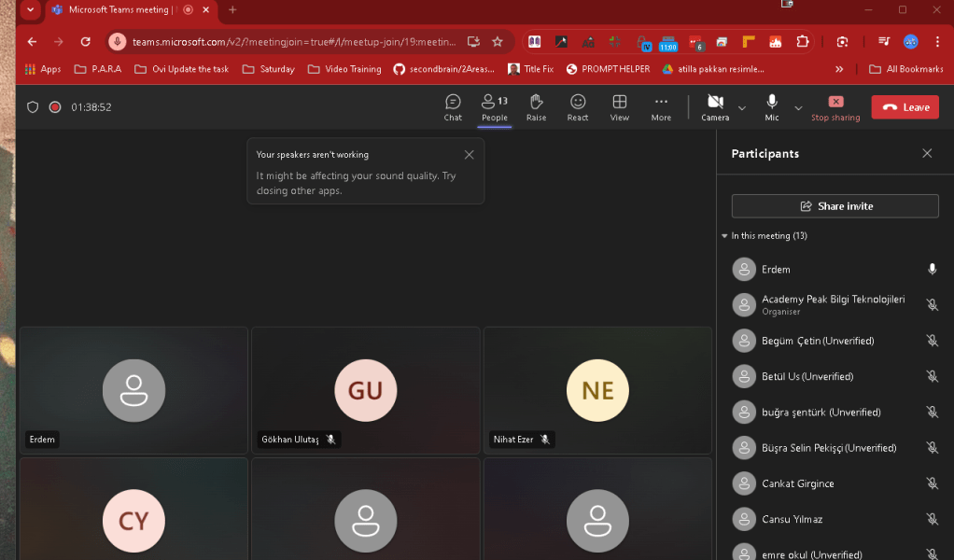This screenshot has width=954, height=560.
Task: Bookmark this page with star icon
Action: pyautogui.click(x=498, y=41)
